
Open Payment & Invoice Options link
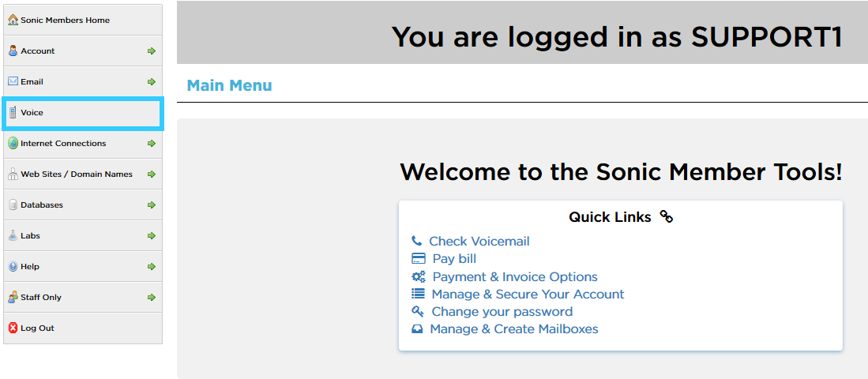tap(514, 276)
